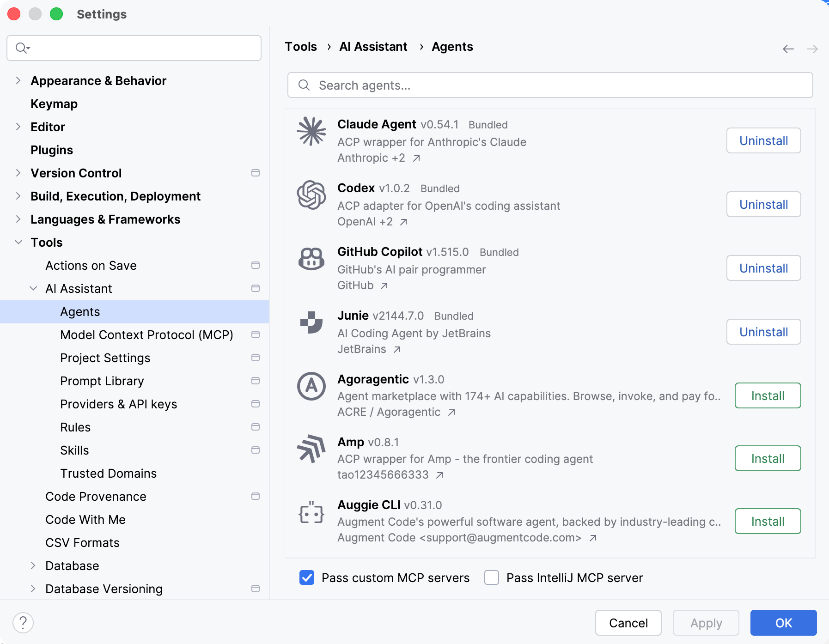Open the OpenAI +2 external link arrow
829x644 pixels.
click(403, 222)
